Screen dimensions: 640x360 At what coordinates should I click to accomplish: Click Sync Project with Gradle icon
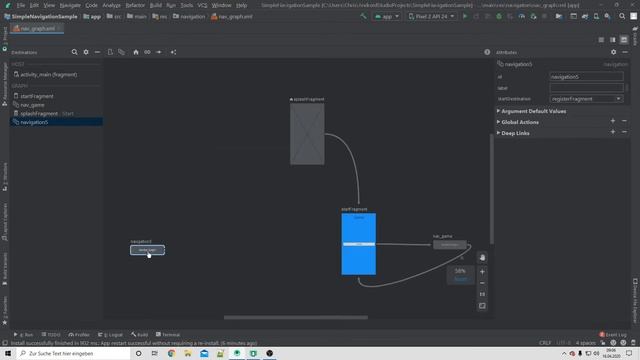[x=585, y=16]
